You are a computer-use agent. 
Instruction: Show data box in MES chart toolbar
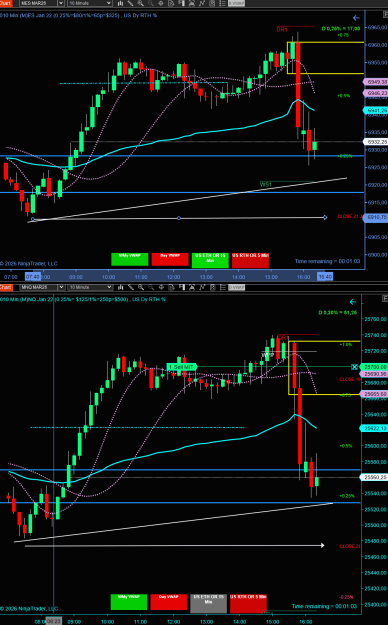[x=171, y=3]
